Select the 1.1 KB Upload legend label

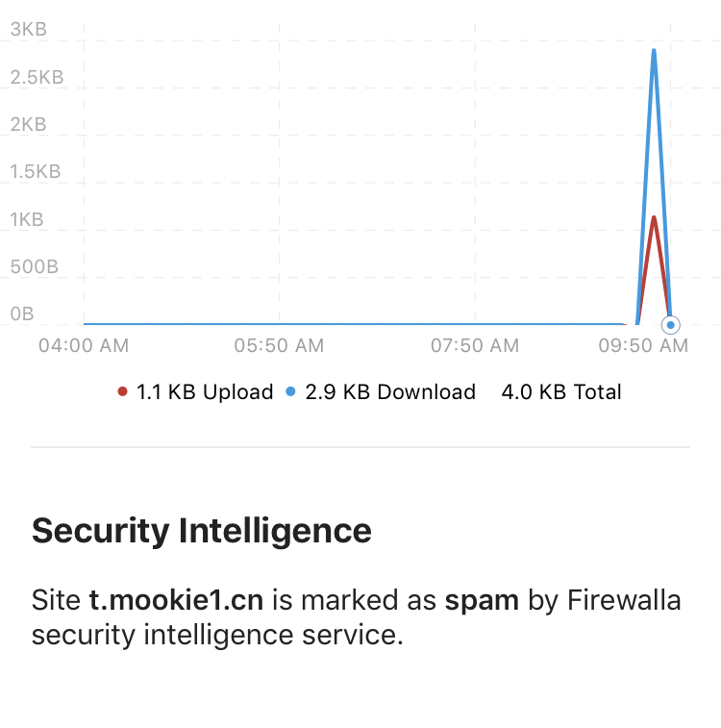[205, 392]
